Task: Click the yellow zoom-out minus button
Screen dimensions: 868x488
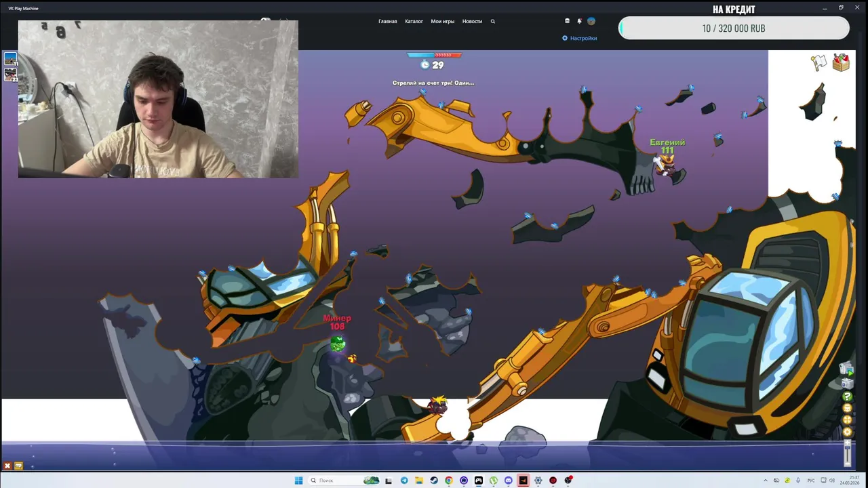Action: pyautogui.click(x=847, y=408)
